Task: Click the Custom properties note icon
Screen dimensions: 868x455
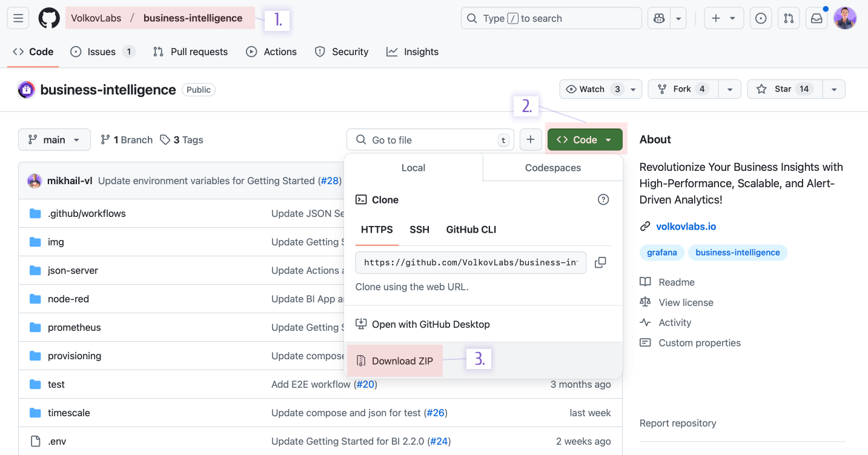Action: point(645,343)
